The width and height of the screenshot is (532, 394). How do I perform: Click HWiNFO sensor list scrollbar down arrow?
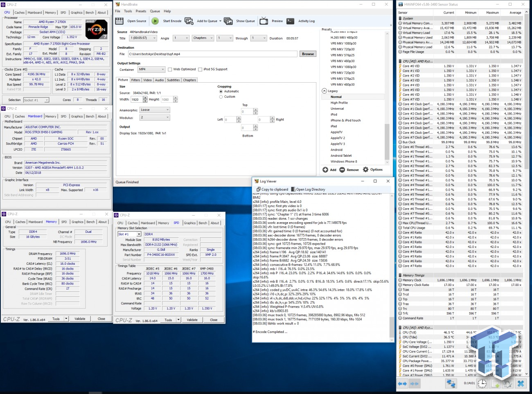click(526, 374)
